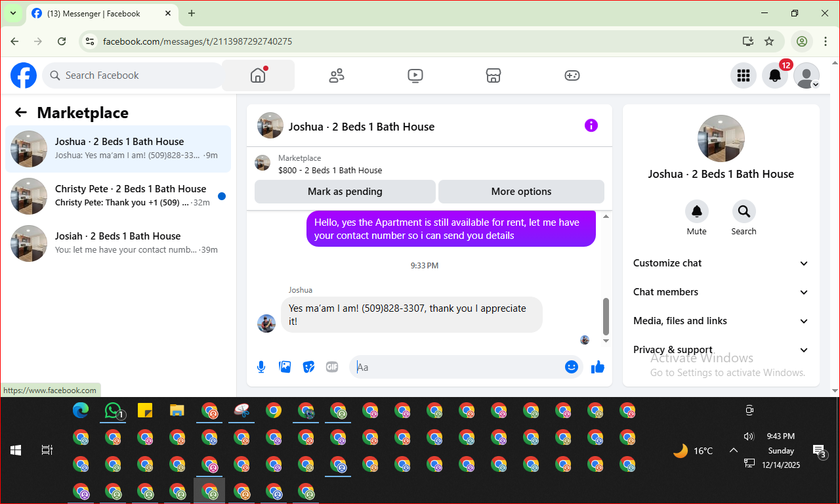The height and width of the screenshot is (504, 840).
Task: Open the notifications bell with 12 badge
Action: point(775,75)
